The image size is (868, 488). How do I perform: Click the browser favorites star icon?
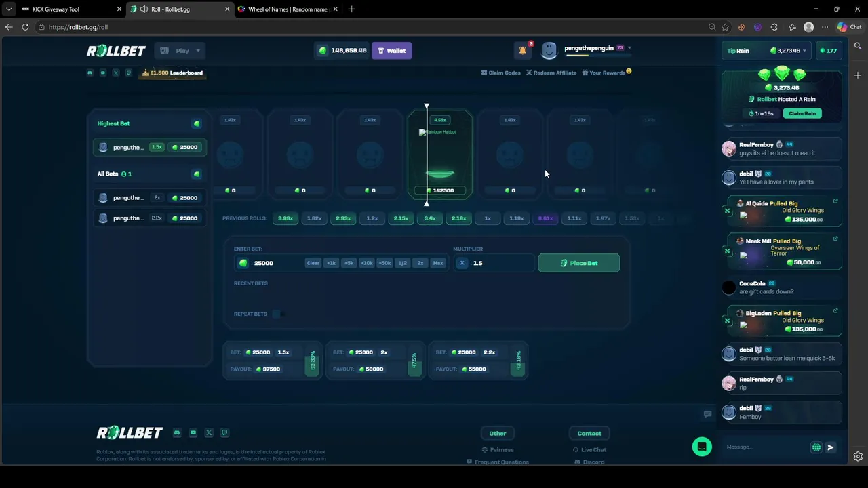click(725, 27)
